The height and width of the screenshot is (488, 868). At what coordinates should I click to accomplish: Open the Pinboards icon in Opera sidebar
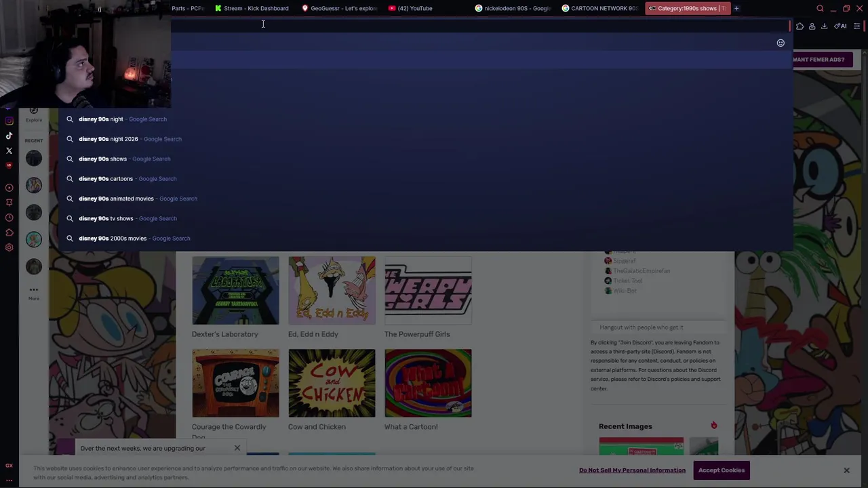click(x=9, y=202)
